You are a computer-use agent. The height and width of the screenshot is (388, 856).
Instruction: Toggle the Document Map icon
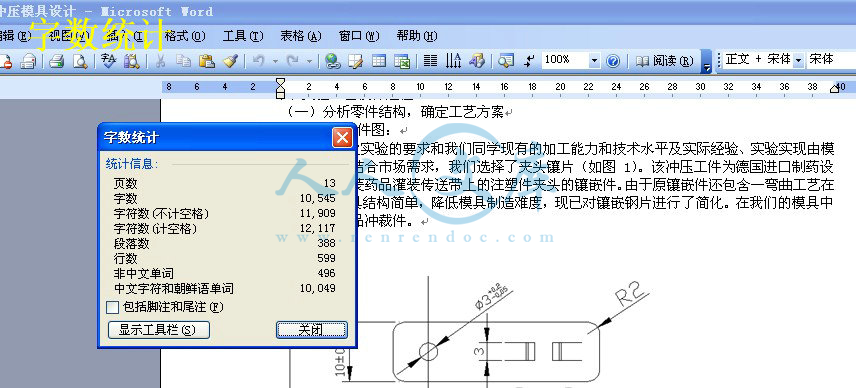(x=506, y=61)
